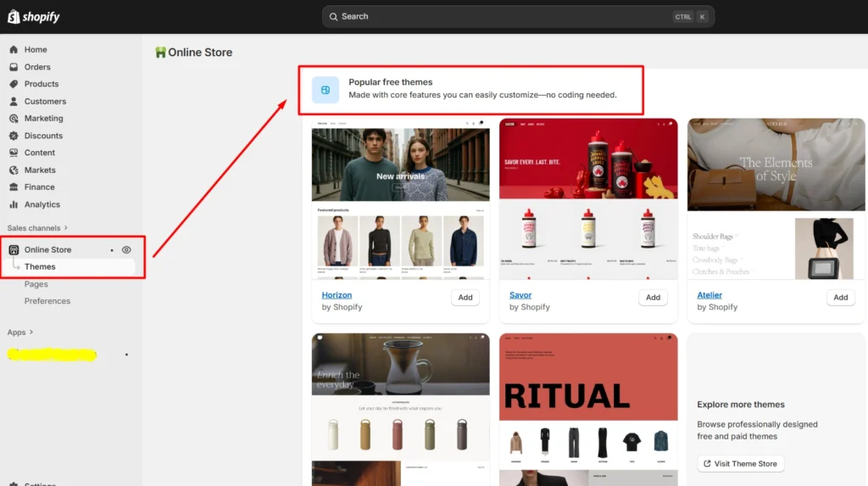The height and width of the screenshot is (486, 868).
Task: Click the Content image icon
Action: (x=14, y=153)
